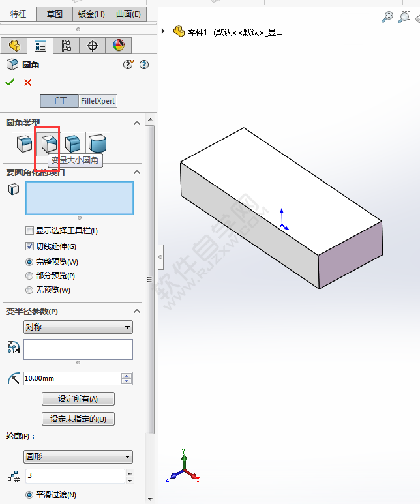Open the 对称 symmetry dropdown
This screenshot has height=504, width=420.
78,327
